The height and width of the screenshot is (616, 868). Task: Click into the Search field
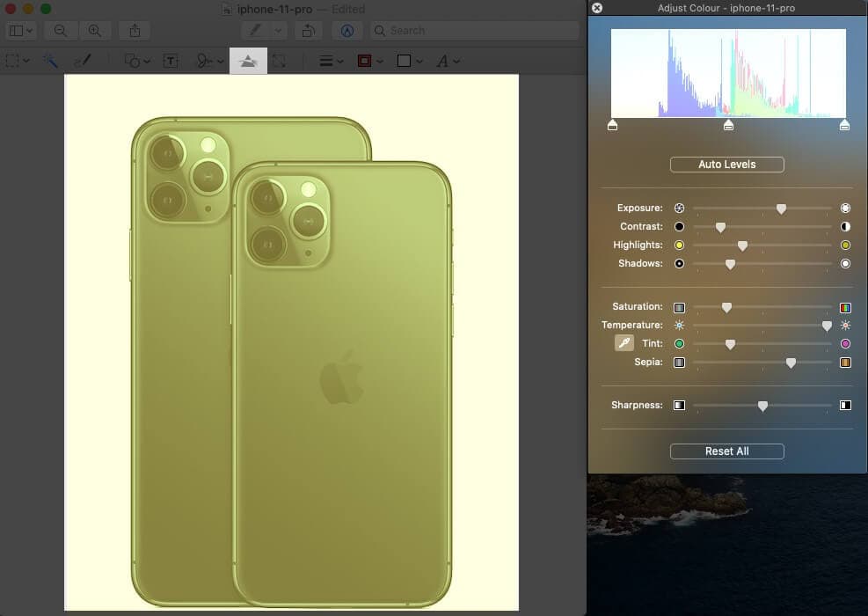tap(474, 31)
